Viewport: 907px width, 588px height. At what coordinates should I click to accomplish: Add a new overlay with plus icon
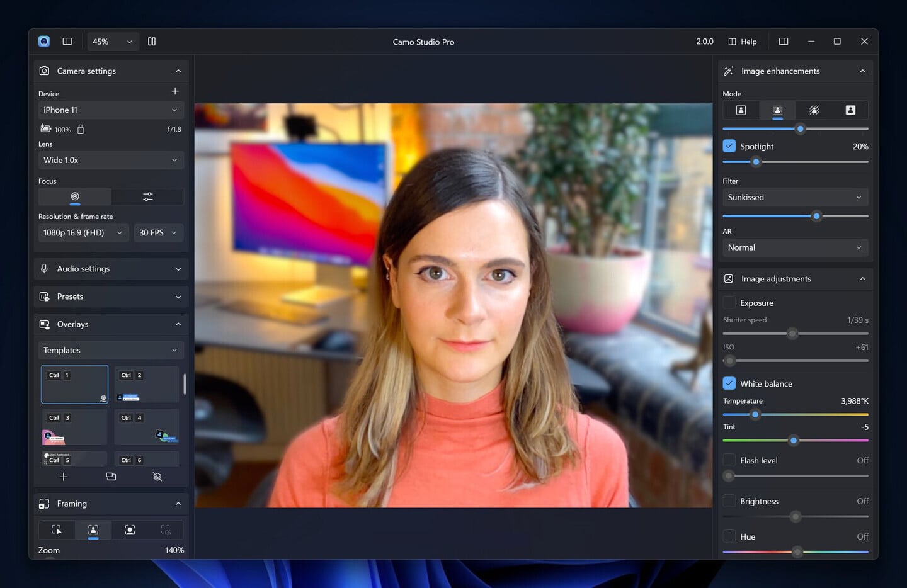[64, 477]
